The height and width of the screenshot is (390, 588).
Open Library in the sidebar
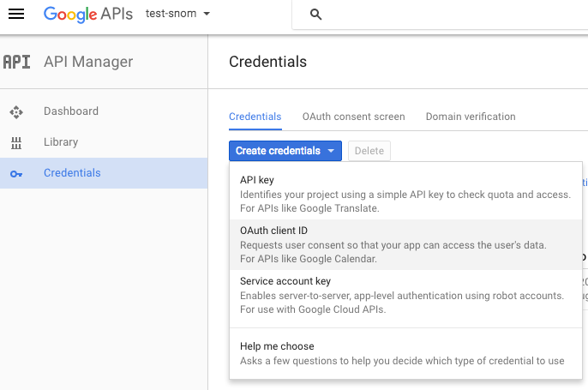(x=104, y=142)
